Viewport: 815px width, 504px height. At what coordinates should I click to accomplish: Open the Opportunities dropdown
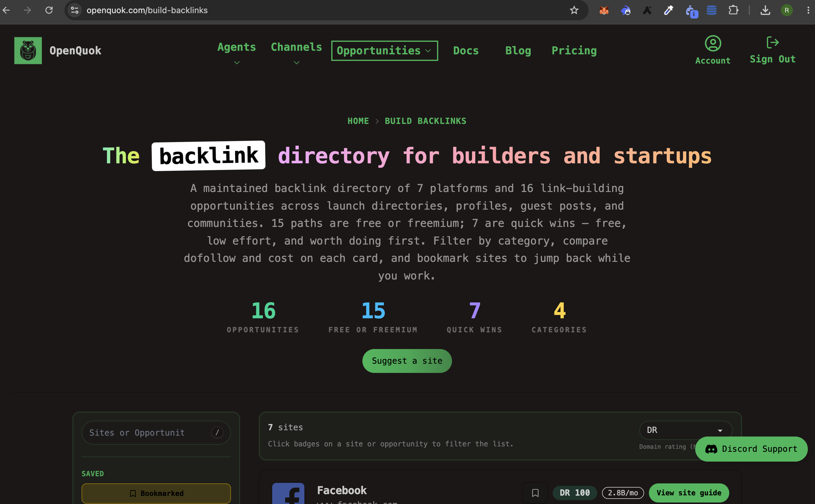coord(384,51)
